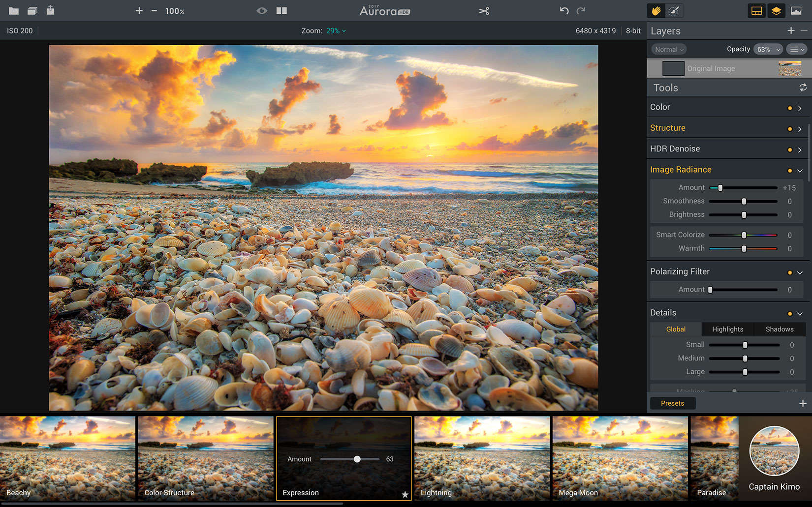Undo the last edit
The width and height of the screenshot is (812, 507).
(x=564, y=11)
